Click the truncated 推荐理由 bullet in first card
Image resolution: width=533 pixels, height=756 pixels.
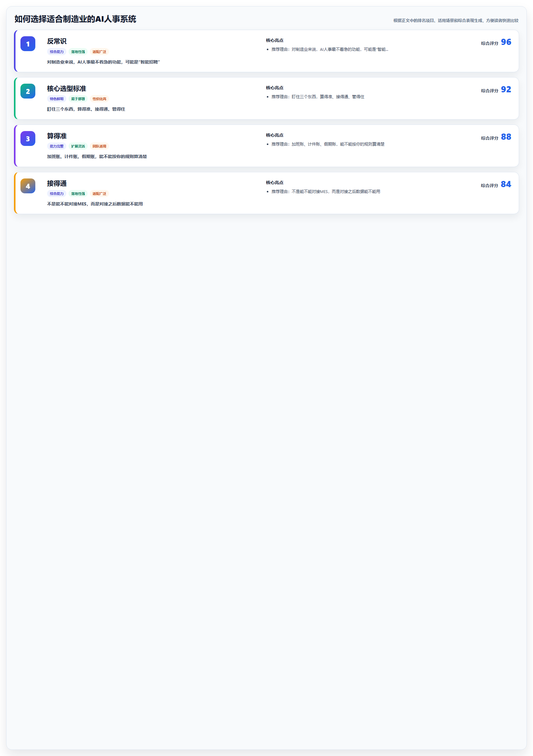330,49
